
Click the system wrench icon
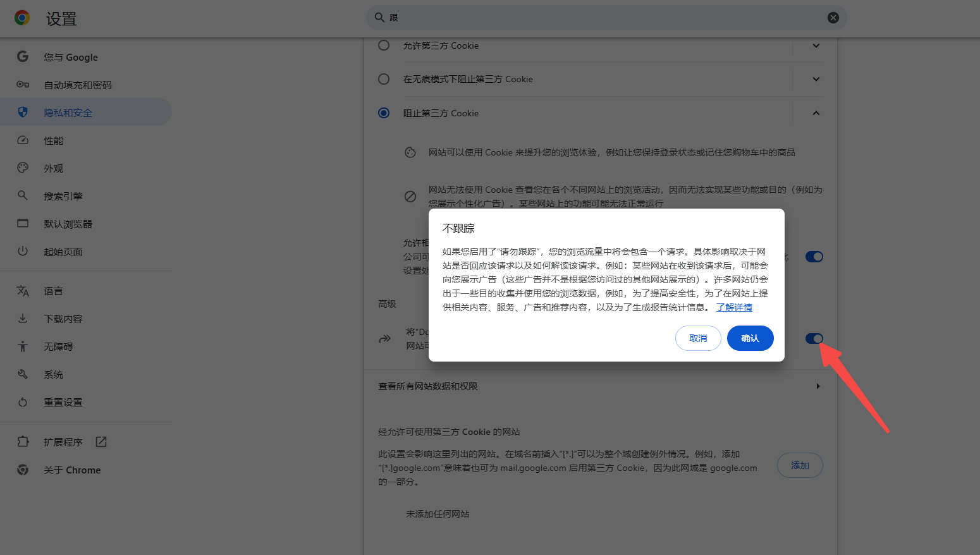pyautogui.click(x=23, y=374)
